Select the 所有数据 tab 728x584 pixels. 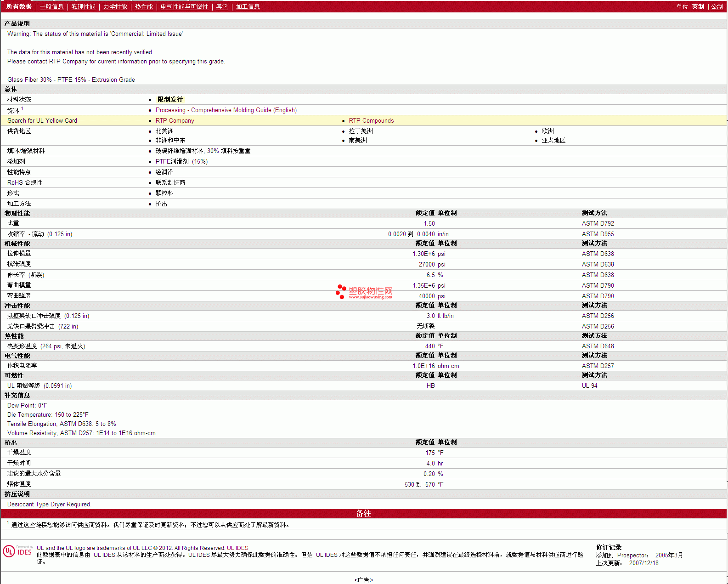click(19, 6)
